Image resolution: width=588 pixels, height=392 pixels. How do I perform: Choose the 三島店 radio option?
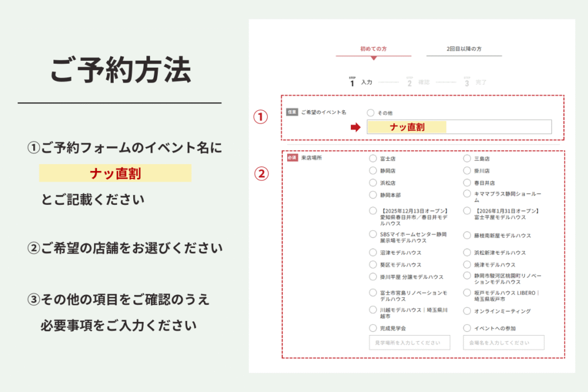(467, 158)
